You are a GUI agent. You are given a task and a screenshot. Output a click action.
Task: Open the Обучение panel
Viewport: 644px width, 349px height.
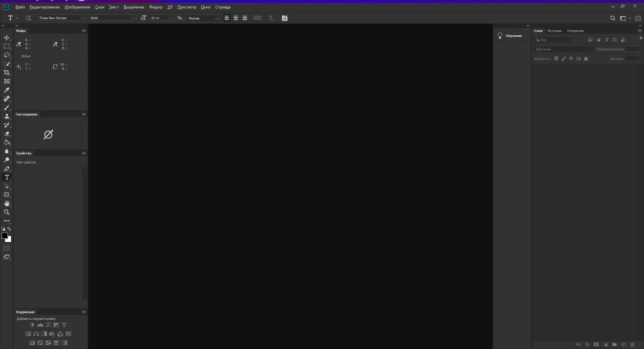pyautogui.click(x=510, y=36)
